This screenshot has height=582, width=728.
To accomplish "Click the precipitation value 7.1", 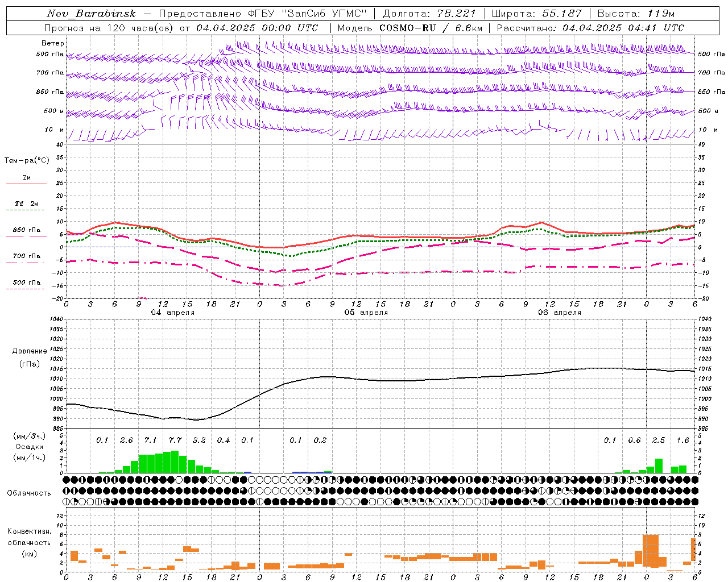I will click(151, 440).
